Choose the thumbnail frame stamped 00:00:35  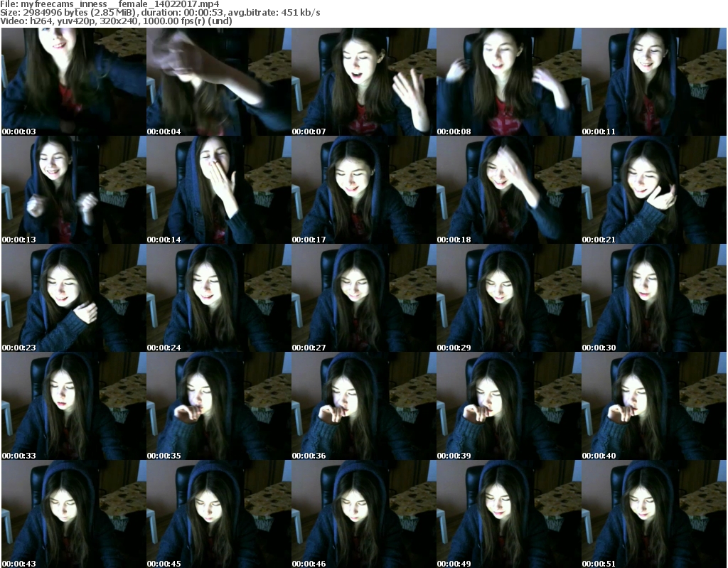point(219,406)
